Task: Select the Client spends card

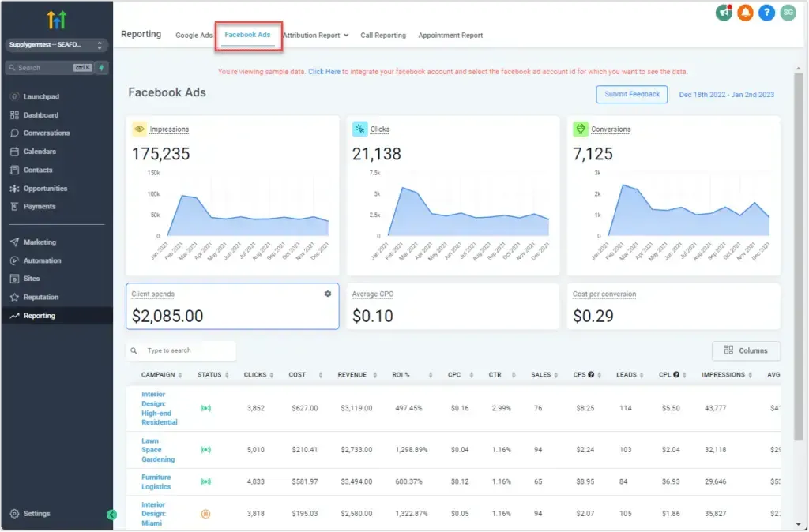Action: (x=232, y=307)
